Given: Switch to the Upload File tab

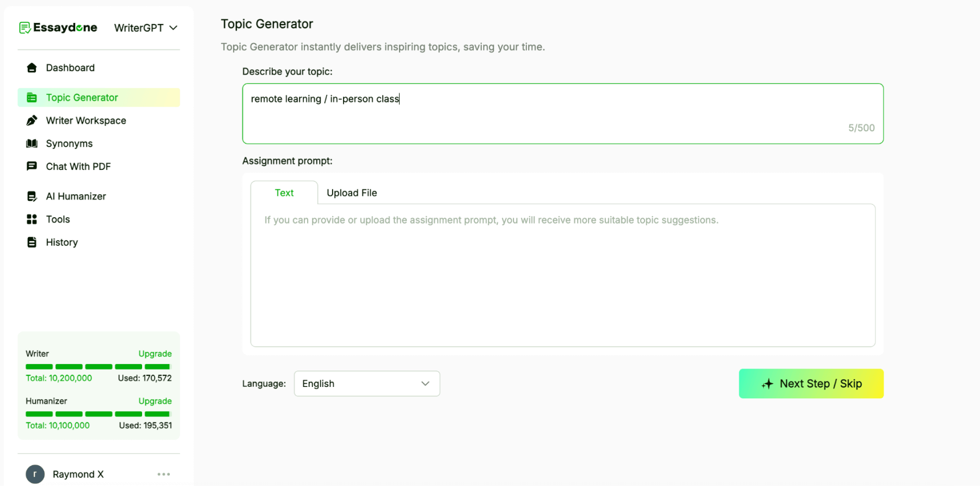Looking at the screenshot, I should (352, 193).
